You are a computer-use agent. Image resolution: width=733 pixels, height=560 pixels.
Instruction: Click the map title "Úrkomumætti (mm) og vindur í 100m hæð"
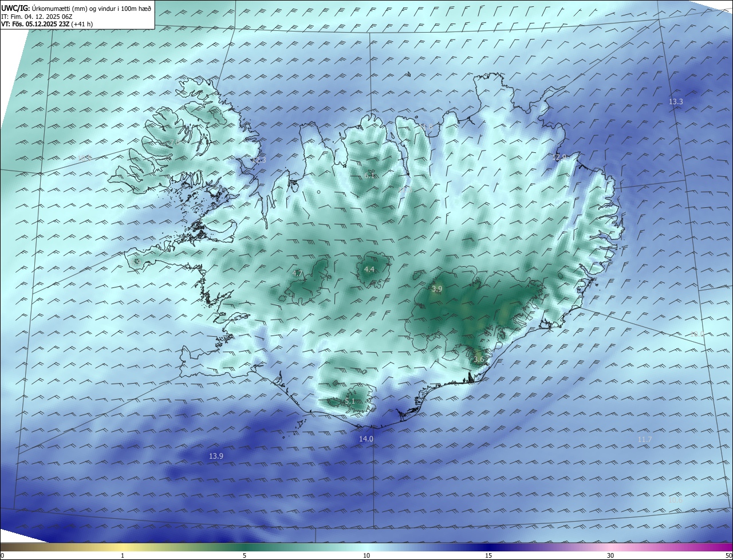(92, 8)
